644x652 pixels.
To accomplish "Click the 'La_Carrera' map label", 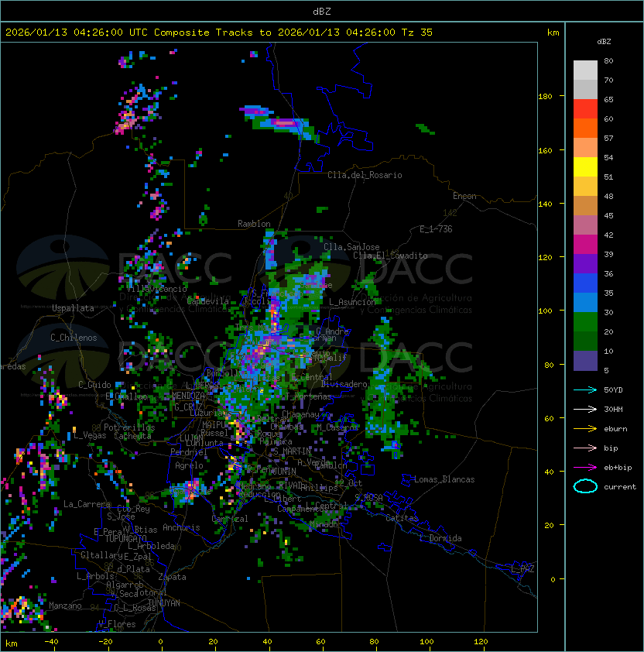I will (x=87, y=504).
